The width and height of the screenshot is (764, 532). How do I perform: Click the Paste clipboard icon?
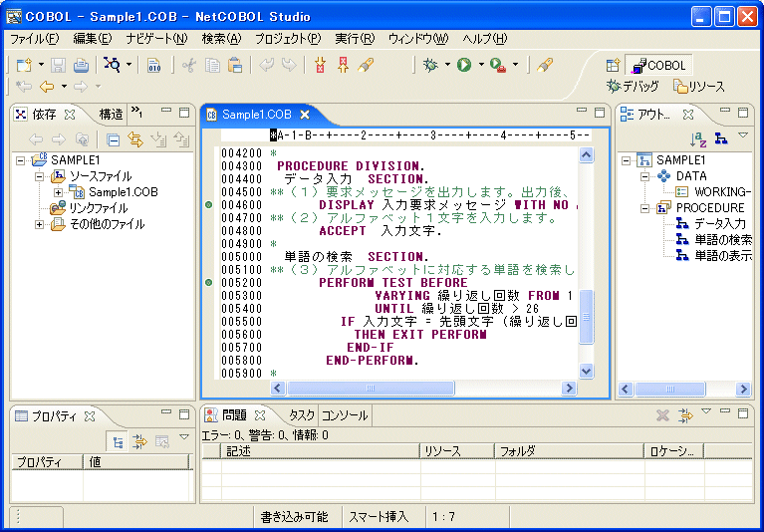click(x=235, y=65)
